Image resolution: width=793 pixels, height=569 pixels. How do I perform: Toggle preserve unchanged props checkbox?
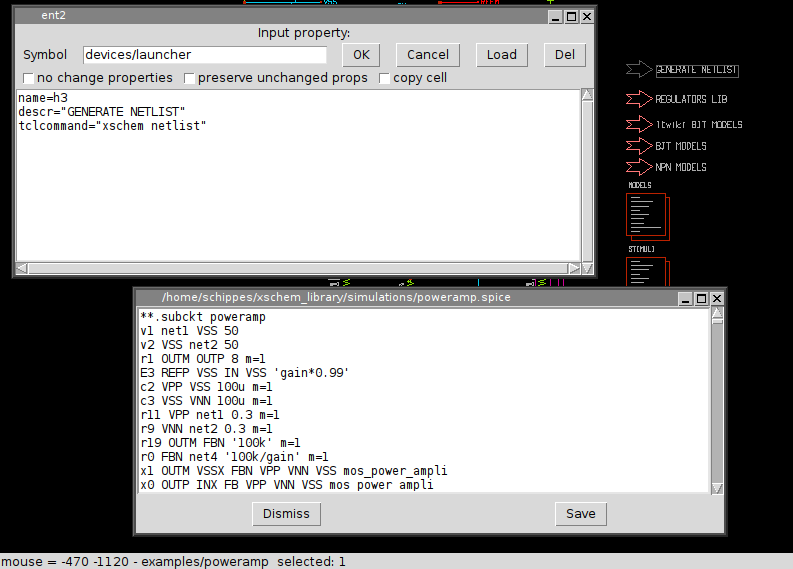(189, 78)
